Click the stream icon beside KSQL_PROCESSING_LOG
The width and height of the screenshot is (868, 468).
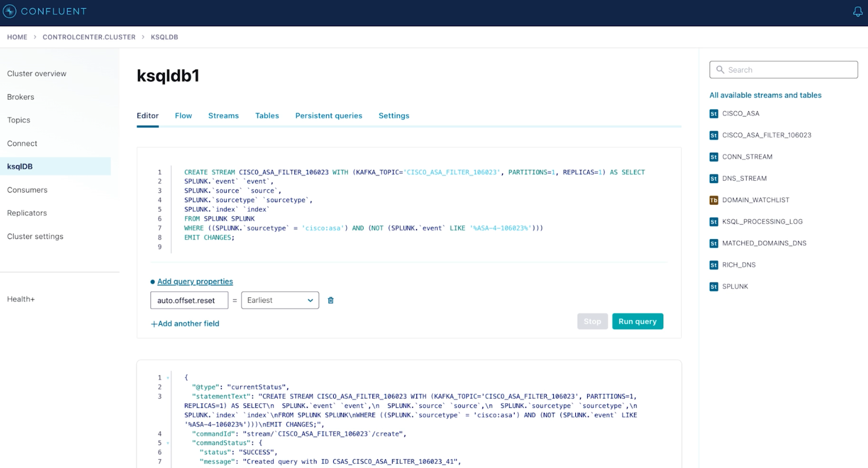714,222
